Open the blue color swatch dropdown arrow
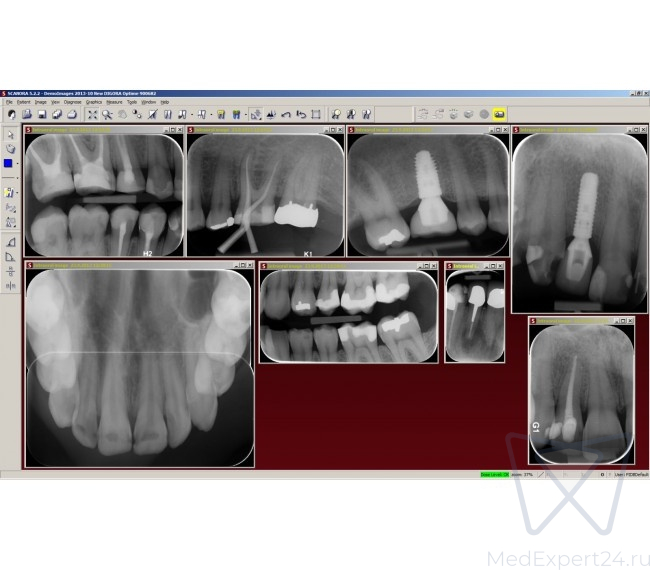 coord(18,163)
